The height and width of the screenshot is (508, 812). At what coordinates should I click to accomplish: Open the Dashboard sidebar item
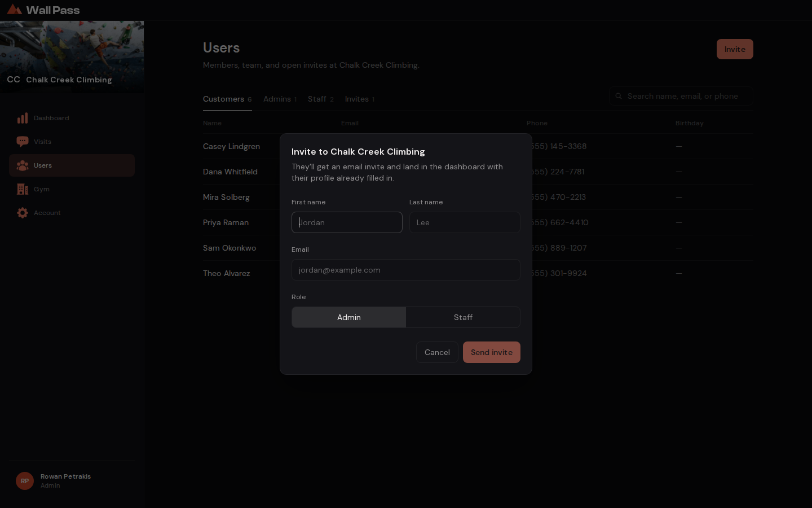(x=72, y=118)
